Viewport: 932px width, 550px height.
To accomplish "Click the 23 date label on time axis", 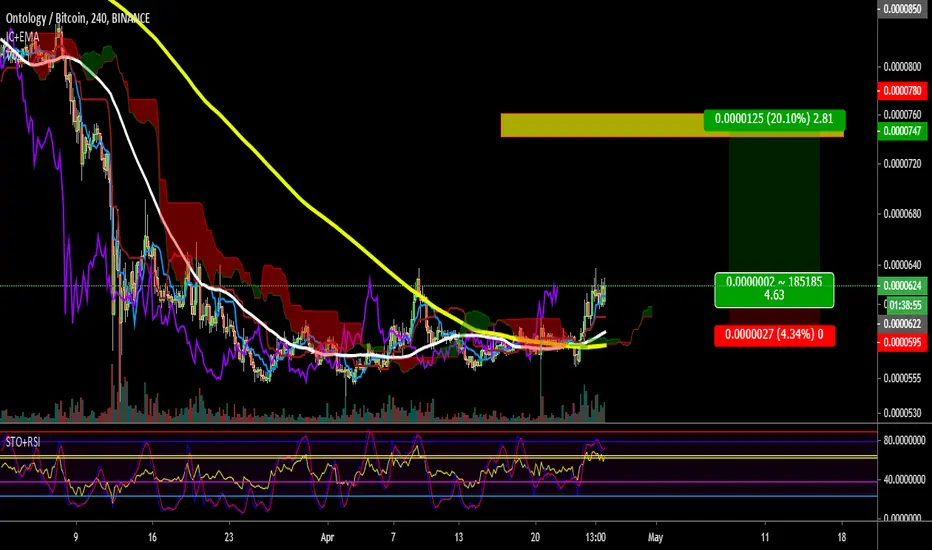I will click(x=229, y=537).
